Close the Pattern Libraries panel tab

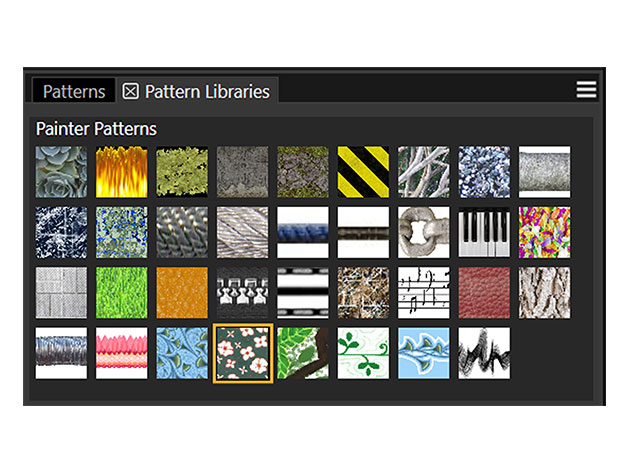[131, 91]
